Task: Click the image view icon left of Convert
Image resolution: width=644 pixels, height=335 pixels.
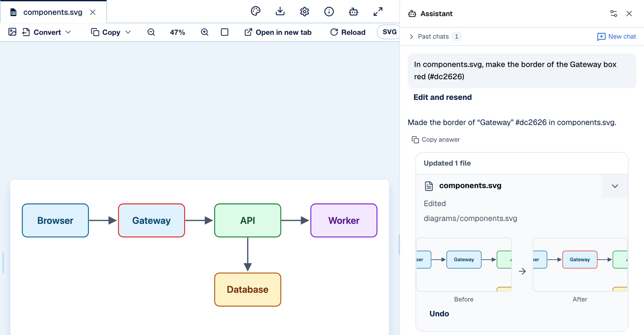Action: pos(12,32)
